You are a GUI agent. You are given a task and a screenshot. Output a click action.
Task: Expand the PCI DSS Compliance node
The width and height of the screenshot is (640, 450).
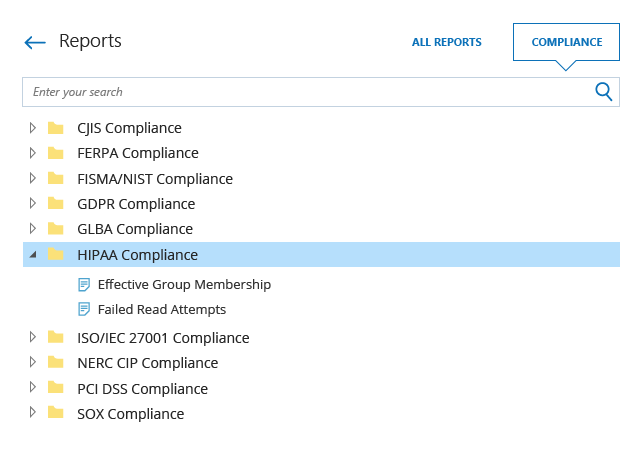pyautogui.click(x=33, y=388)
